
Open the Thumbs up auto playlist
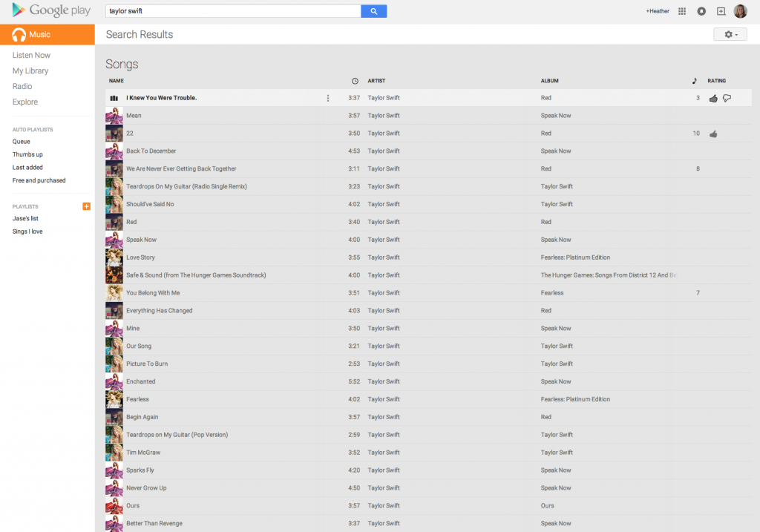(27, 154)
